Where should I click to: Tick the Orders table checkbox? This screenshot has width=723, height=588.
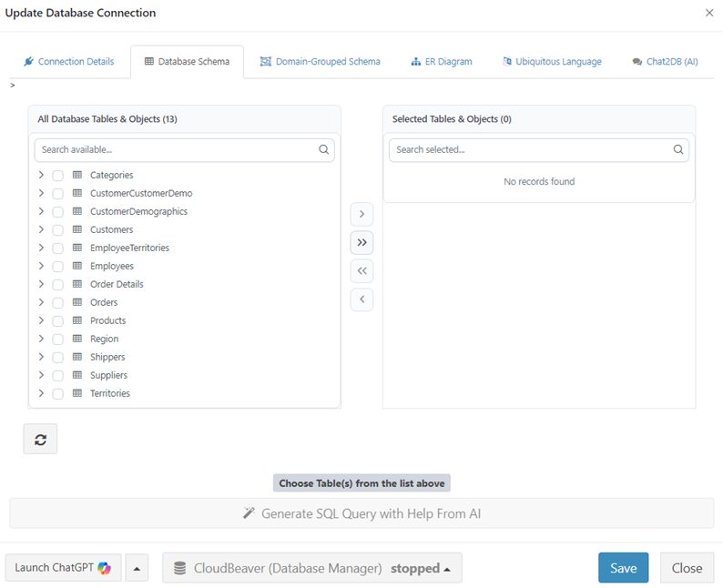[58, 303]
